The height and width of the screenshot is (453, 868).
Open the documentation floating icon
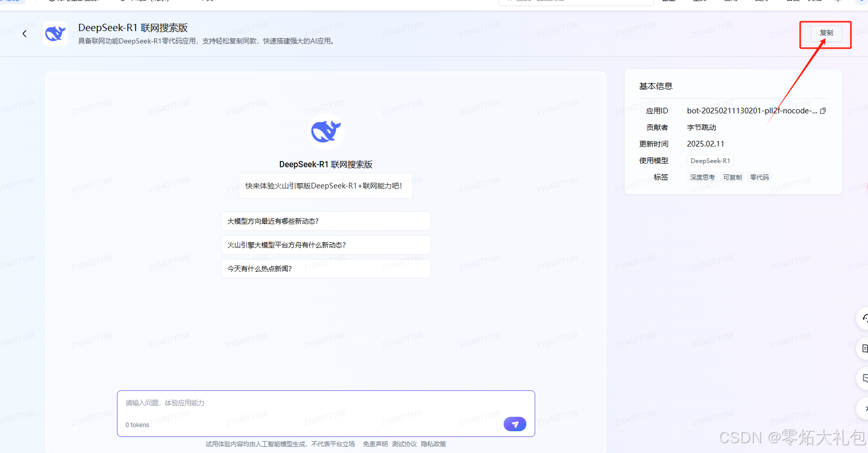863,348
